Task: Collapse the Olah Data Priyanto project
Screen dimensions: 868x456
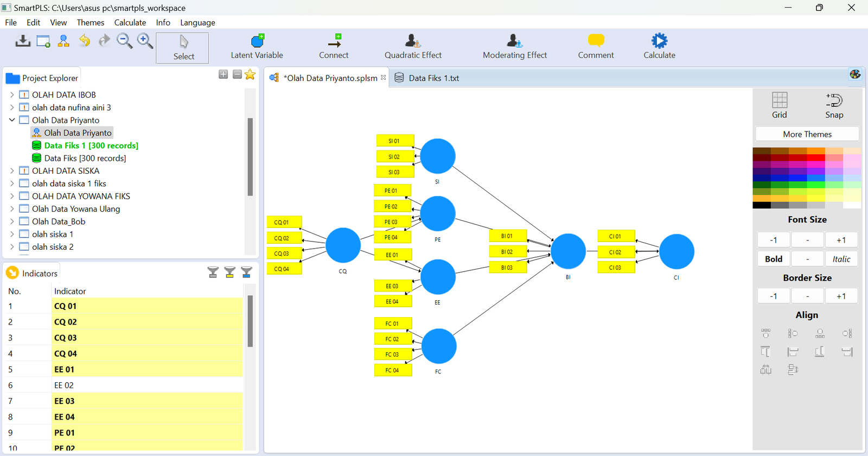Action: (12, 120)
